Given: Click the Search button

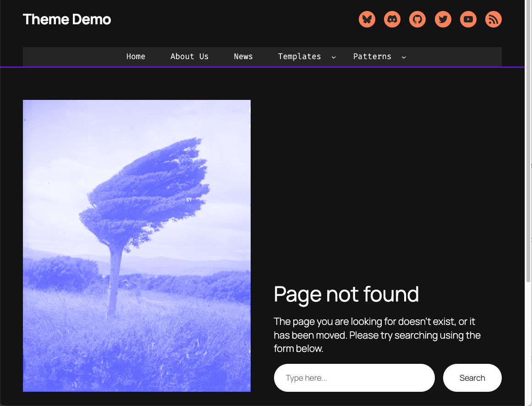Looking at the screenshot, I should coord(472,378).
